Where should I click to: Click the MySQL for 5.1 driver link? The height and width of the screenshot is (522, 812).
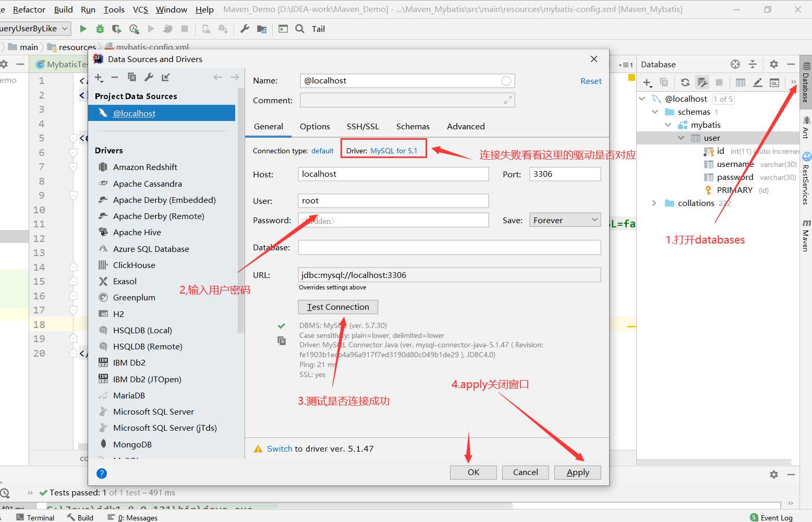[x=394, y=151]
